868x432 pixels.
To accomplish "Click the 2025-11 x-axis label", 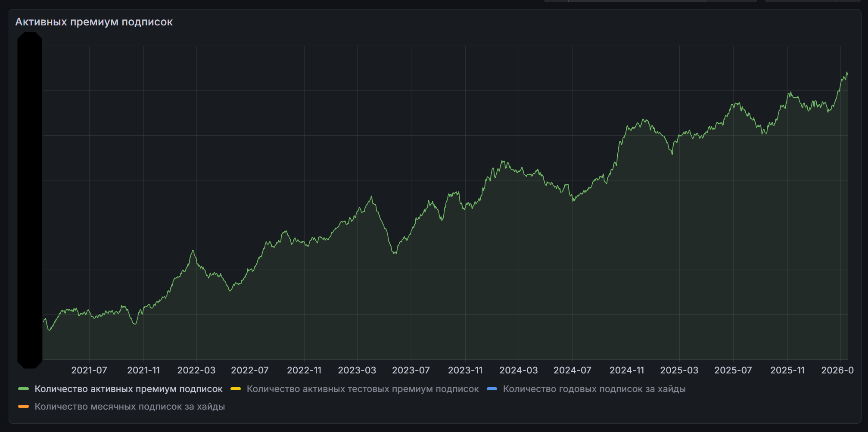I will (x=787, y=370).
